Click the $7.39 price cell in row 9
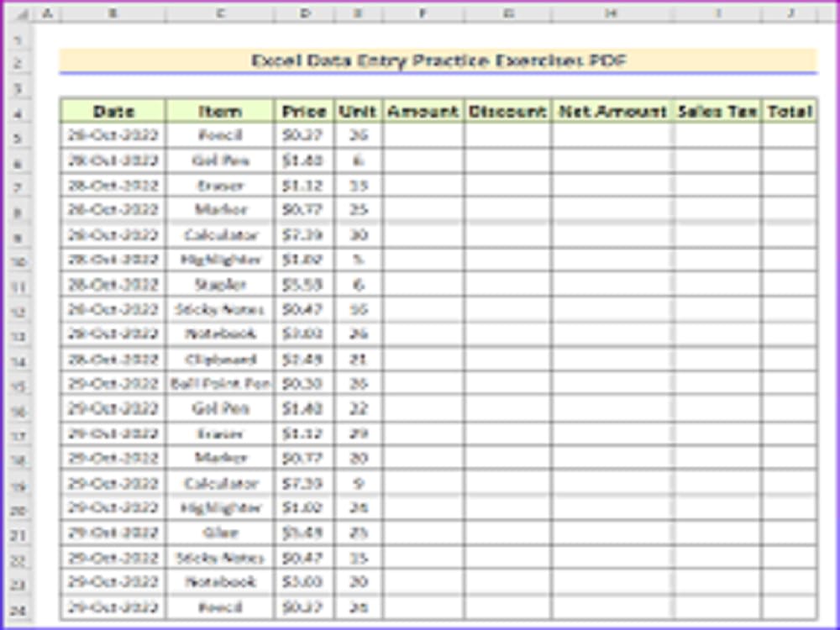This screenshot has height=630, width=840. (304, 234)
